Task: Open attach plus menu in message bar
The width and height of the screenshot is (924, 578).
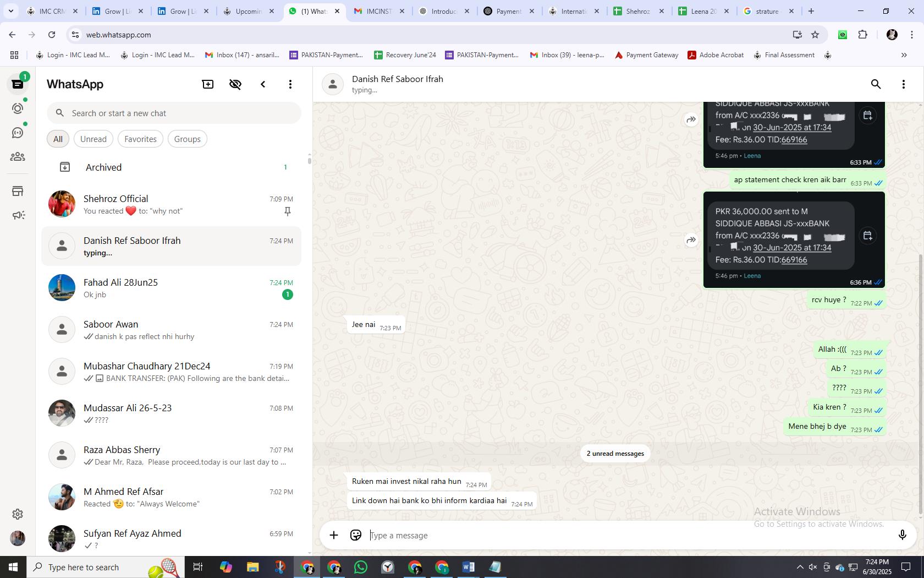Action: click(334, 535)
